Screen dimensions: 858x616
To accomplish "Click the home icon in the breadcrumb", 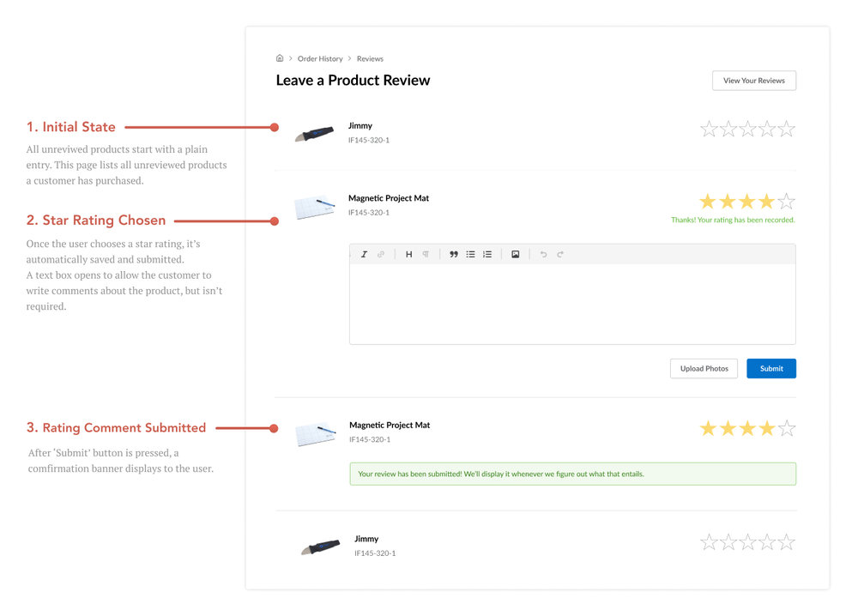I will click(280, 57).
